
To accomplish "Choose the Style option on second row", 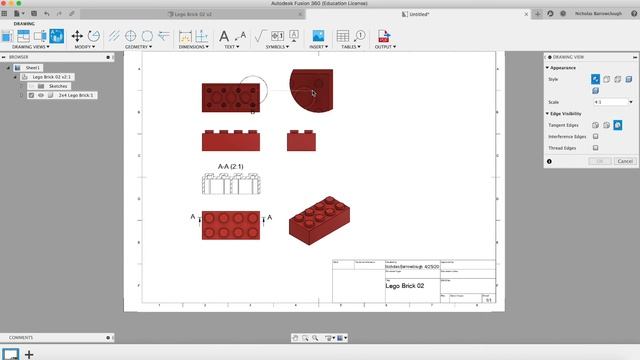I will click(596, 90).
